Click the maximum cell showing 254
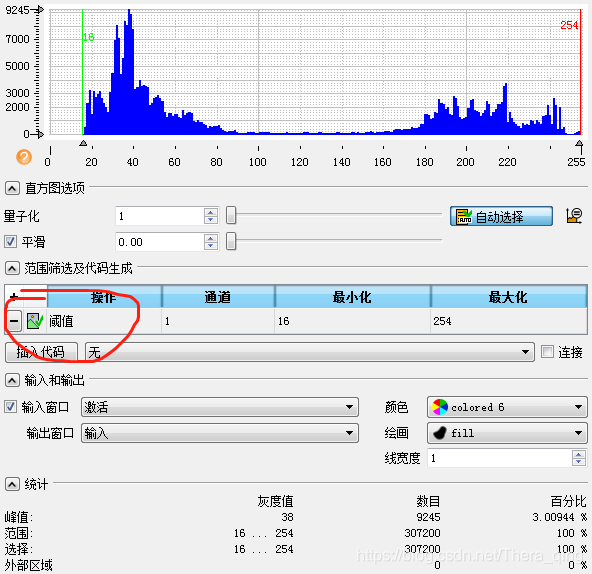592x574 pixels. [509, 321]
